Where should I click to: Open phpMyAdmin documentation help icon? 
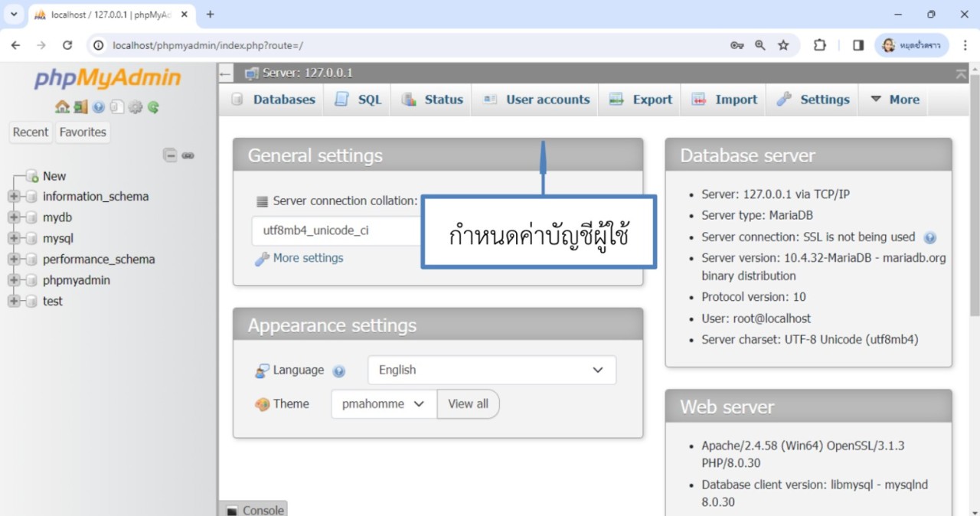99,107
